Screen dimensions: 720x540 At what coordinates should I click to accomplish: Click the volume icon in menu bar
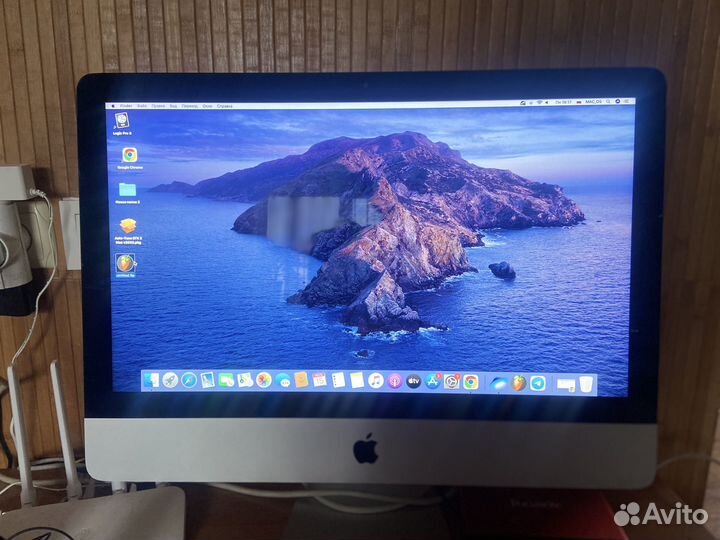[x=546, y=102]
